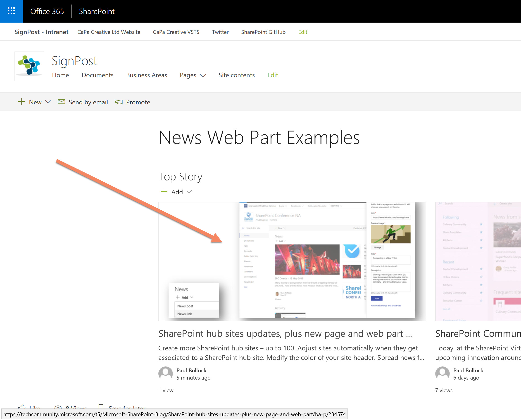521x420 pixels.
Task: Open the Add dropdown chevron under Top Story
Action: pos(189,192)
